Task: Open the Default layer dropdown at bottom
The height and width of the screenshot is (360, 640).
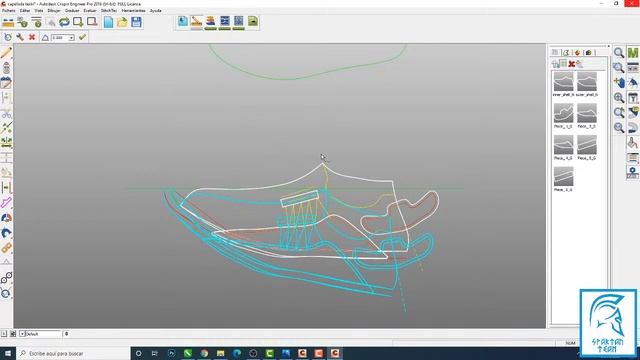Action: point(22,334)
